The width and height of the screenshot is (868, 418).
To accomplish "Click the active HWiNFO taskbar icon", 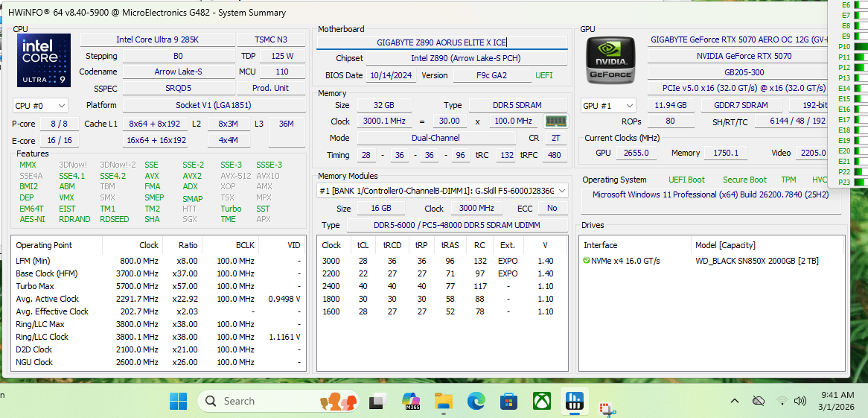I will [x=573, y=401].
